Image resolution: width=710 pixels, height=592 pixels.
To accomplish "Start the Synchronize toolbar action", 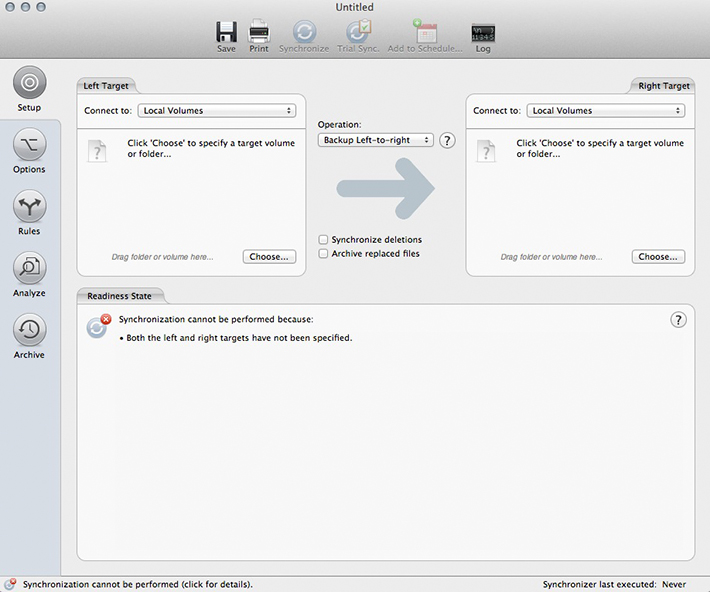I will [x=304, y=31].
